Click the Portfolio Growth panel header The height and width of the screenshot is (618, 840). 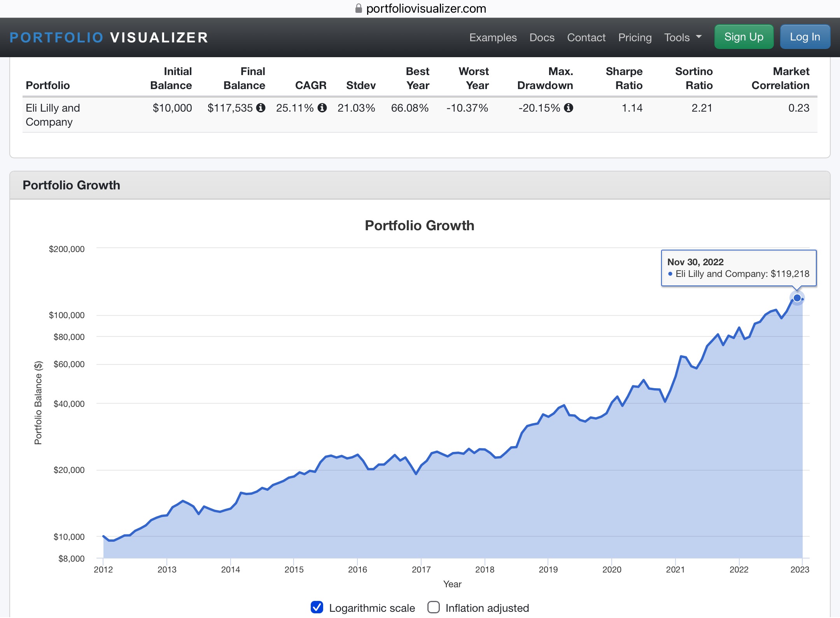point(420,185)
